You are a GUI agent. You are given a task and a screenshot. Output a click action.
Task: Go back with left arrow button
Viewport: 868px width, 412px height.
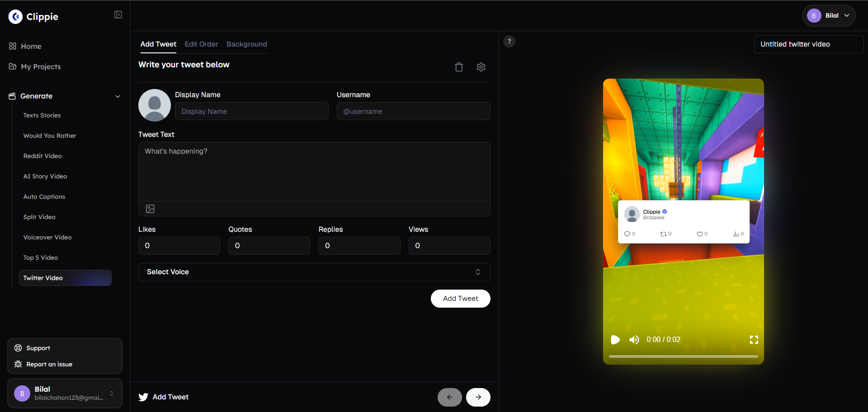click(x=450, y=397)
